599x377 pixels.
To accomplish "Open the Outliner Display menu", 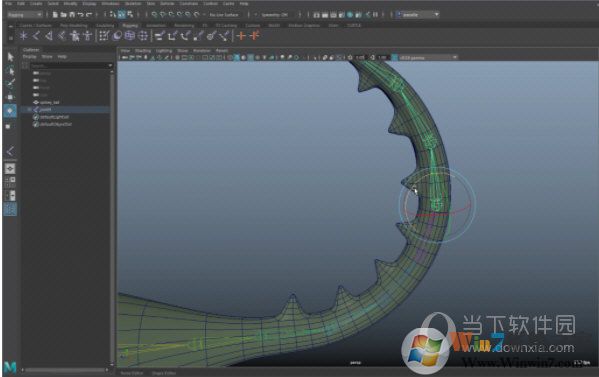I will coord(29,57).
